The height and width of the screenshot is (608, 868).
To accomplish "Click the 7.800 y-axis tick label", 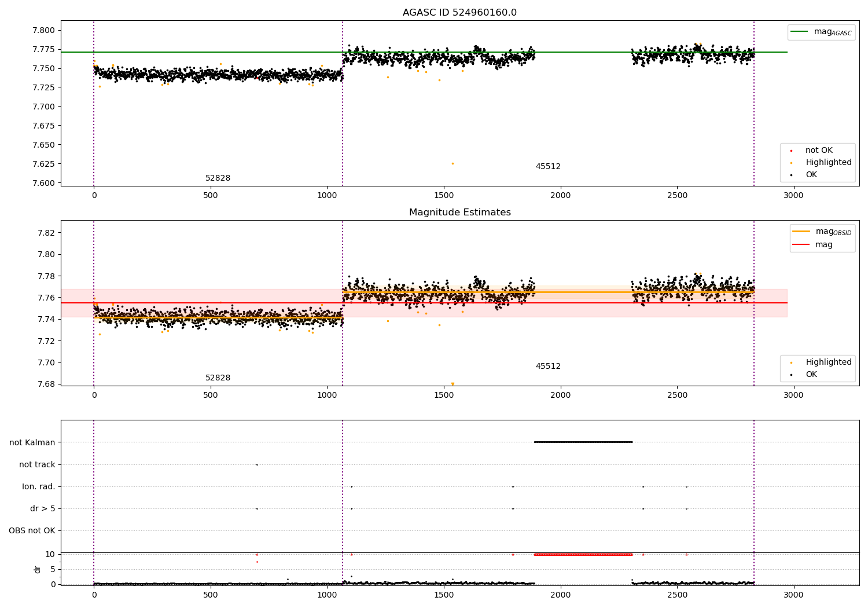I will (x=43, y=30).
